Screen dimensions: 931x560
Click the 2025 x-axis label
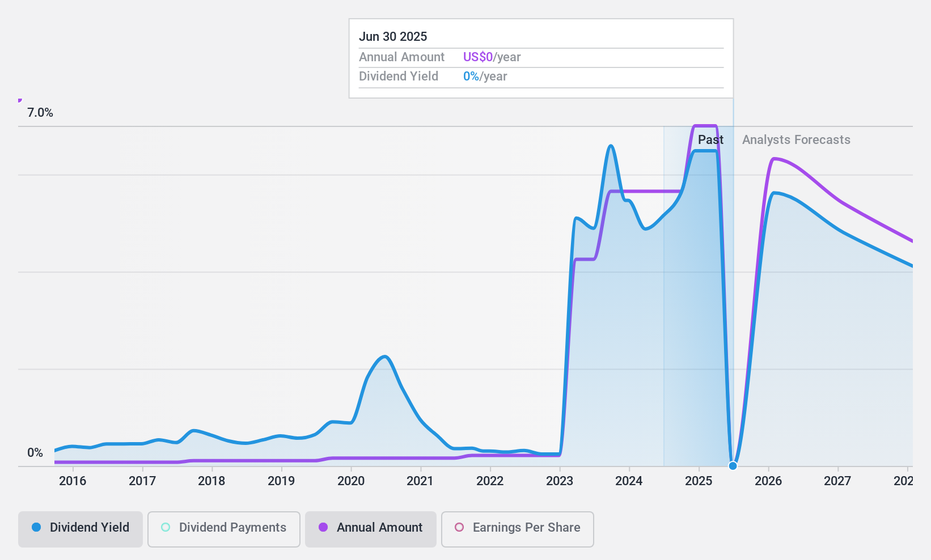click(699, 481)
